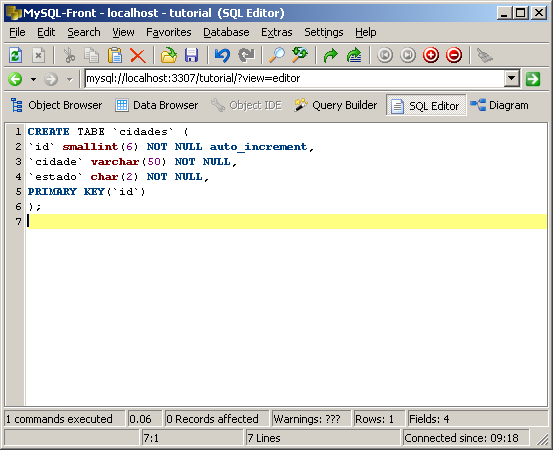Click the red X Delete icon
Viewport: 553px width, 450px height.
138,55
